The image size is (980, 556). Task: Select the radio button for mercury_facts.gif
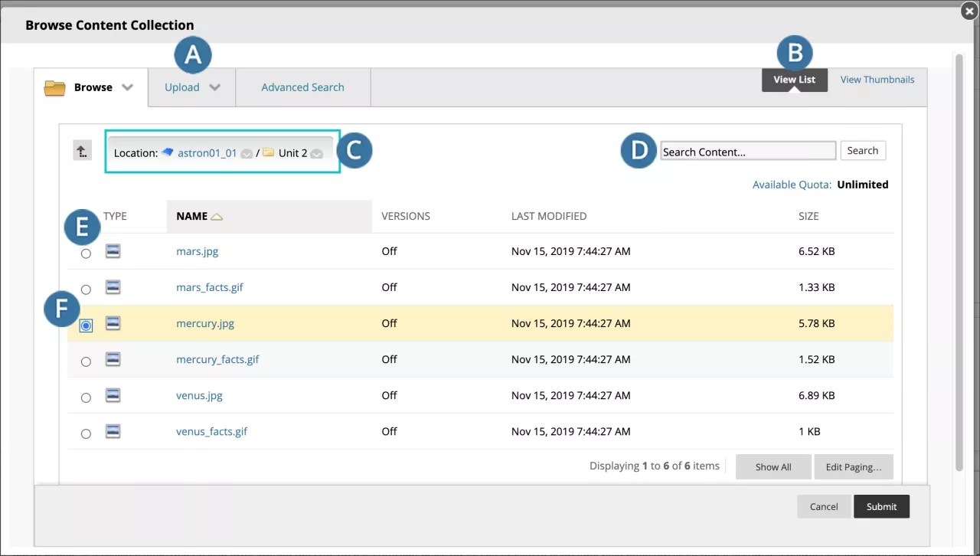point(86,361)
